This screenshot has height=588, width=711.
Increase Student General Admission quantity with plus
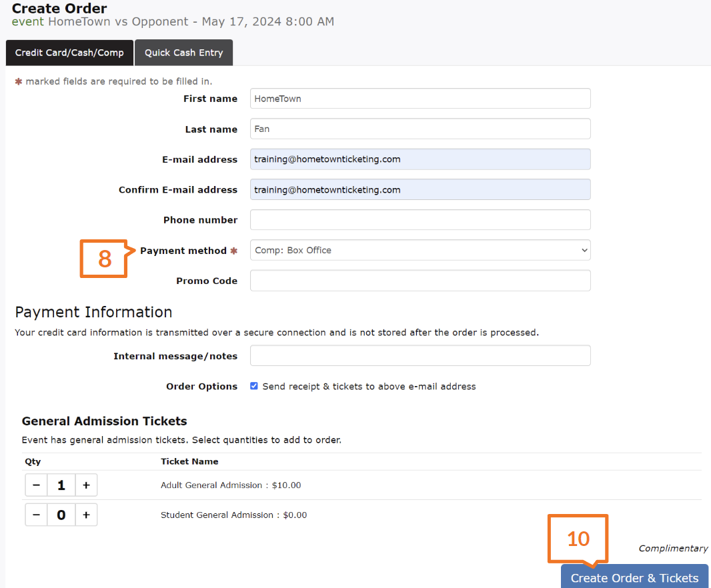86,515
